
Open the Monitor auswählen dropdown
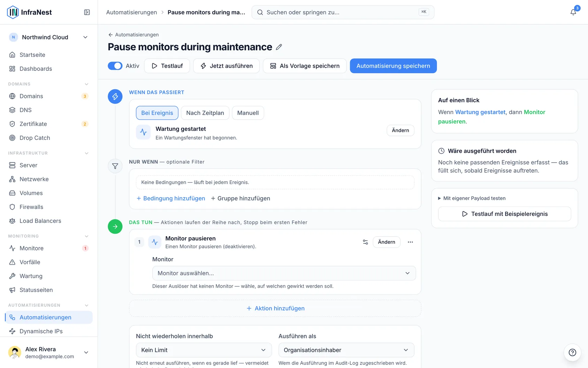[x=284, y=273]
